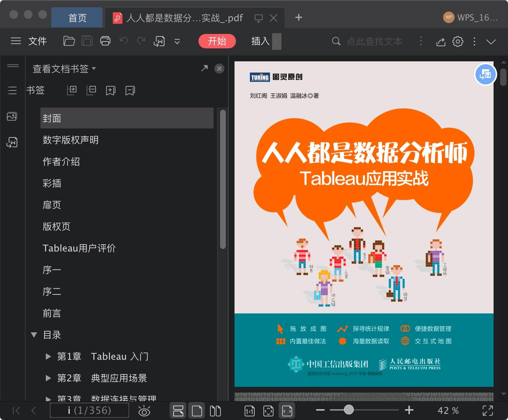Expand 第1章 Tableau 入门
The height and width of the screenshot is (420, 508).
click(48, 356)
